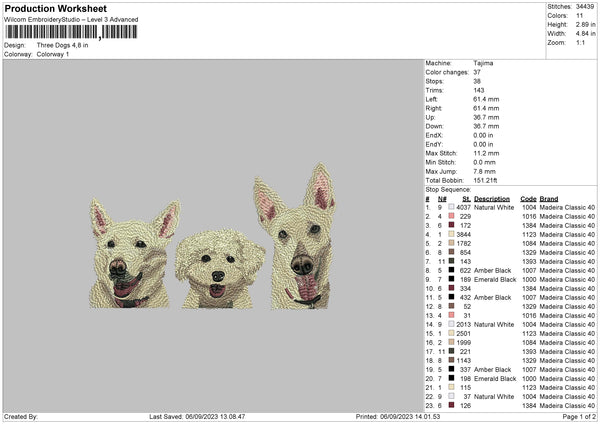Select the pink color swatch in row 2
Image resolution: width=600 pixels, height=424 pixels.
451,216
